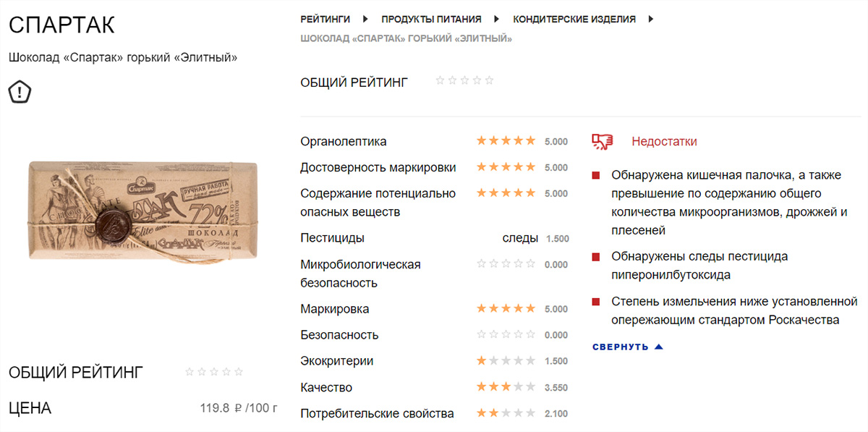This screenshot has width=868, height=432.
Task: Open the РЕЙТИНГИ breadcrumb link
Action: [x=325, y=20]
